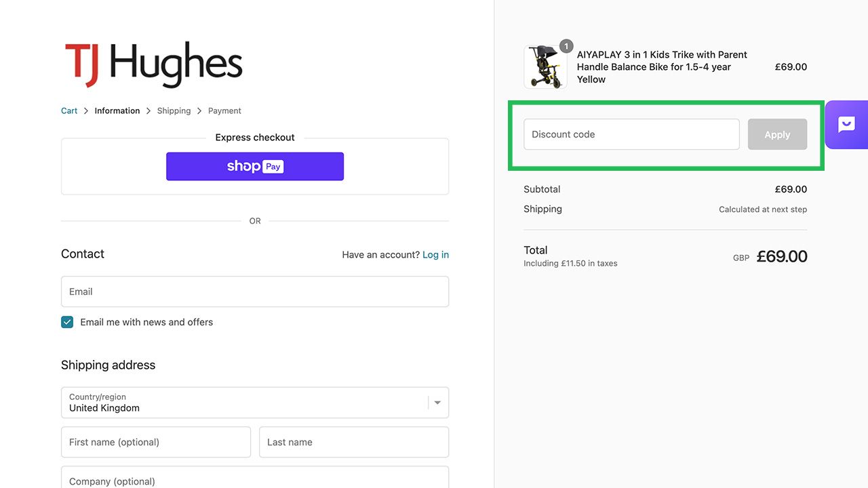Click the Express checkout heading
Viewport: 868px width, 488px height.
pyautogui.click(x=255, y=138)
